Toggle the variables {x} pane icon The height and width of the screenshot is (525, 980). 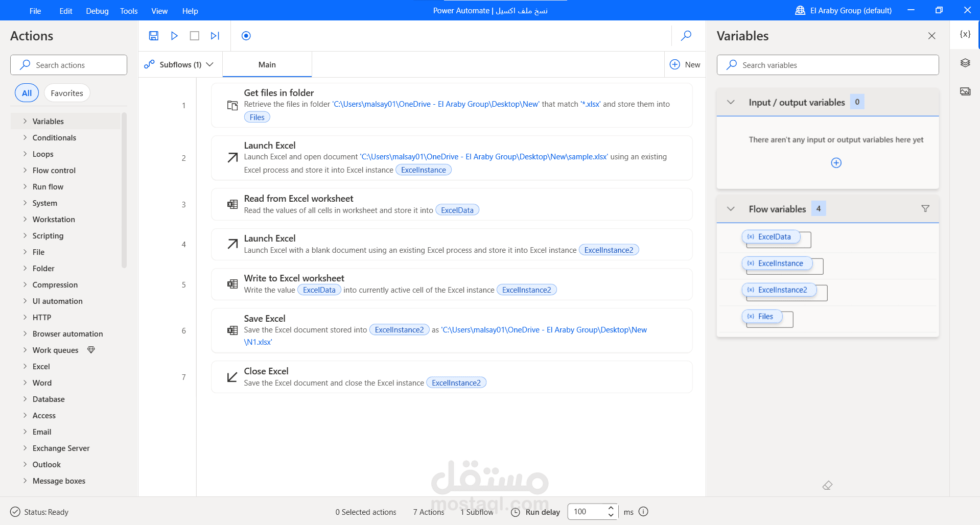coord(965,34)
